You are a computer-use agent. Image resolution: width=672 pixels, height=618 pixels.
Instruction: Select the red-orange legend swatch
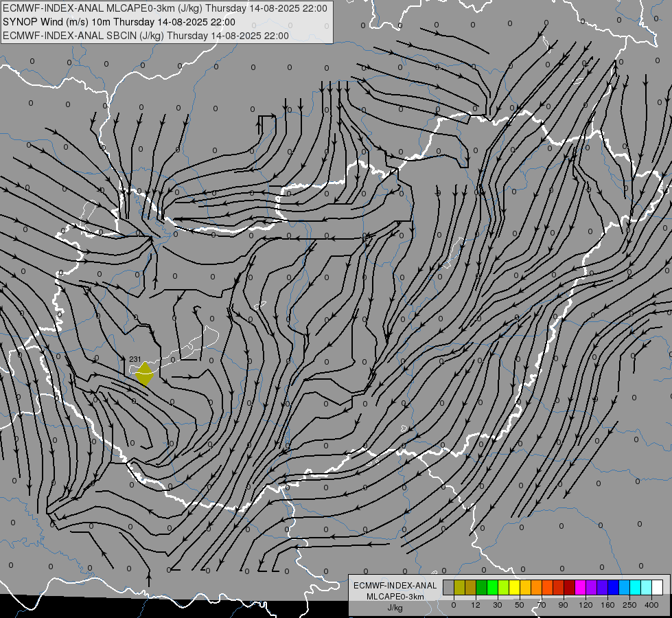(548, 587)
